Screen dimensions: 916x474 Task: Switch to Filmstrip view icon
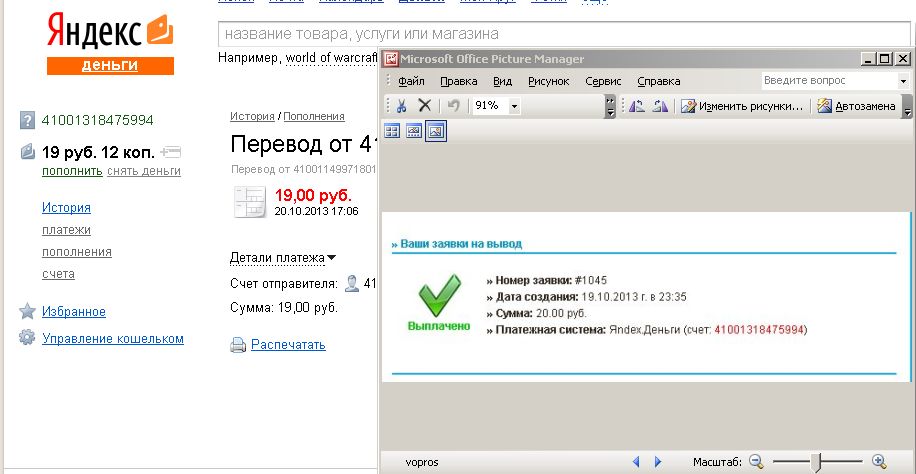414,132
